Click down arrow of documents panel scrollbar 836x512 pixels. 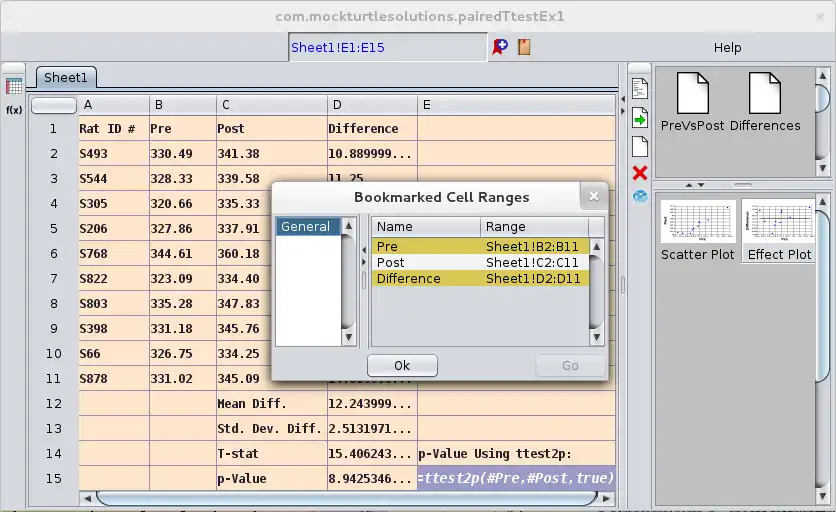coord(822,169)
